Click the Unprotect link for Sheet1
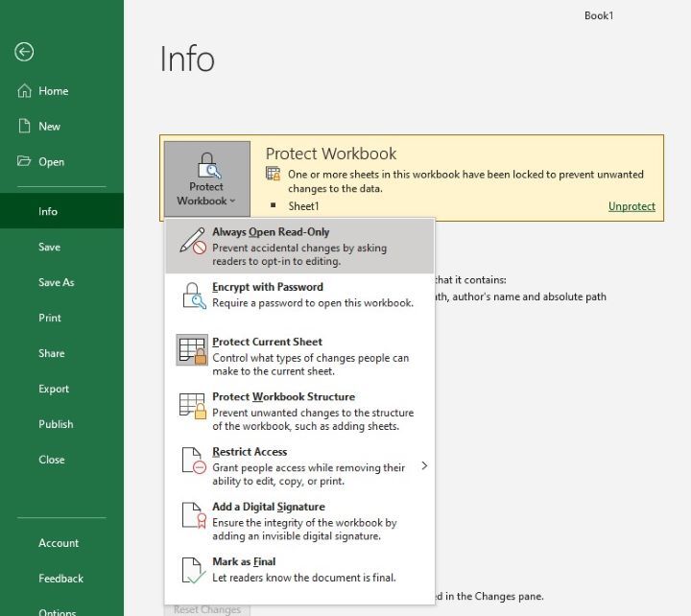691x616 pixels. [631, 206]
